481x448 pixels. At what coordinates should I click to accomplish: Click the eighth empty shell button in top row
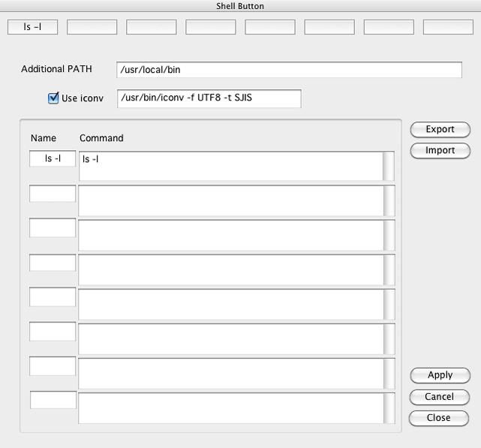coord(448,27)
